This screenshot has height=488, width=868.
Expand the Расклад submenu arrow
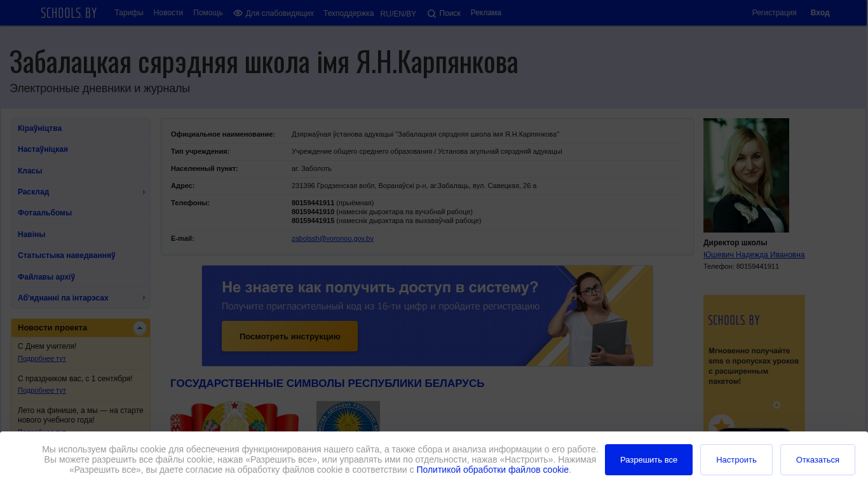pyautogui.click(x=144, y=192)
